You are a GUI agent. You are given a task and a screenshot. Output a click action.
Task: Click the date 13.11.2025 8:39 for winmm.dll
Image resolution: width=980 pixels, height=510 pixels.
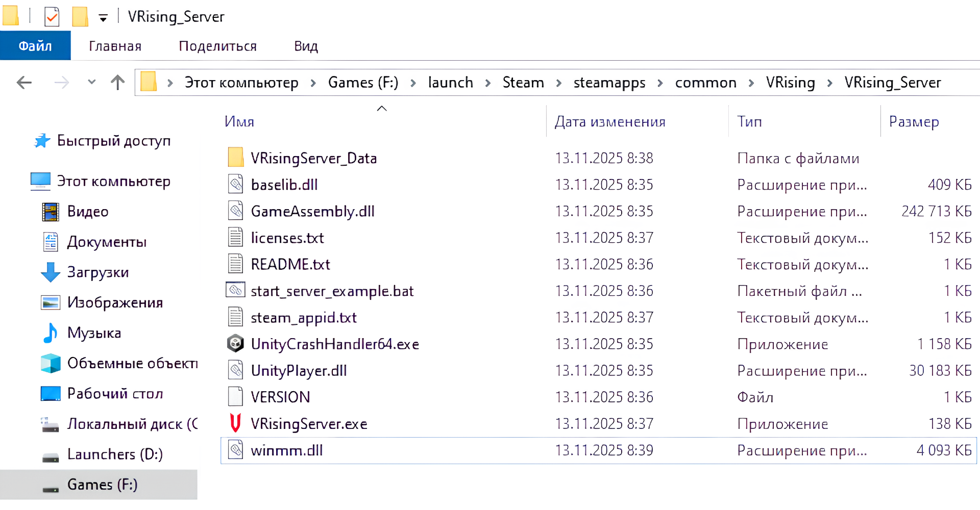pos(604,450)
